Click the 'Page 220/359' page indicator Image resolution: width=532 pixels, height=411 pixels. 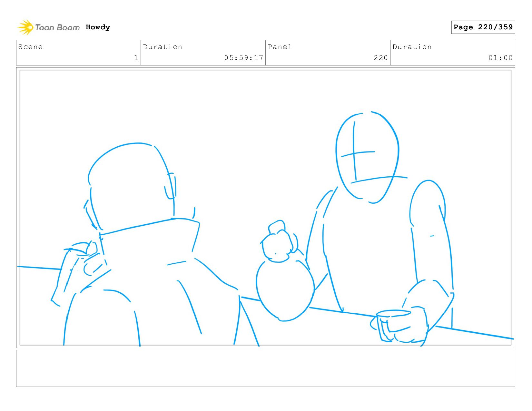(483, 27)
